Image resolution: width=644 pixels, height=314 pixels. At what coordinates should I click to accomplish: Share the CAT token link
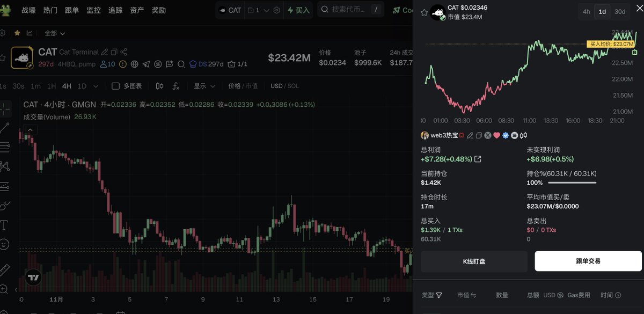click(x=124, y=52)
